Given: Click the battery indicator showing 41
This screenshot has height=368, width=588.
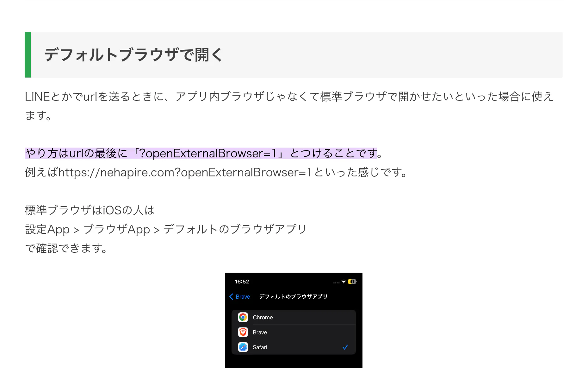Looking at the screenshot, I should 352,282.
